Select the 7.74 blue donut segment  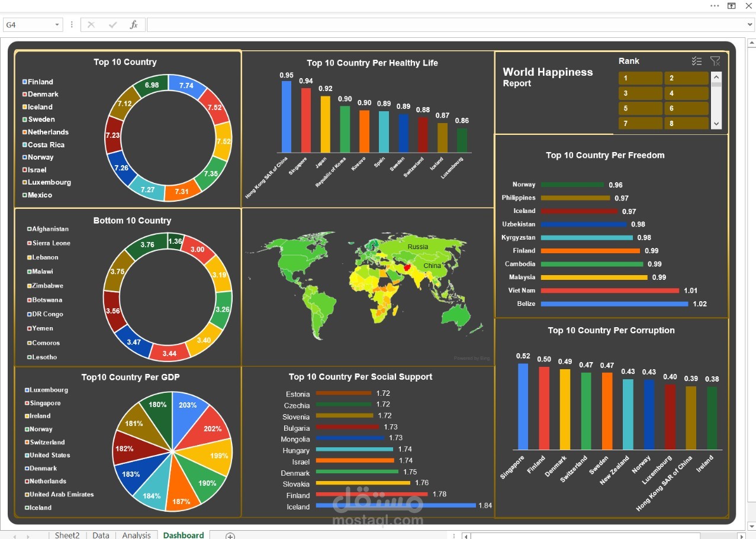[x=186, y=86]
